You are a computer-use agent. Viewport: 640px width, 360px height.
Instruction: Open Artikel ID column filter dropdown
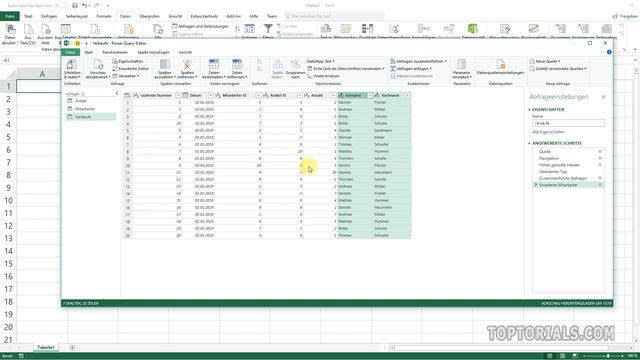point(299,95)
